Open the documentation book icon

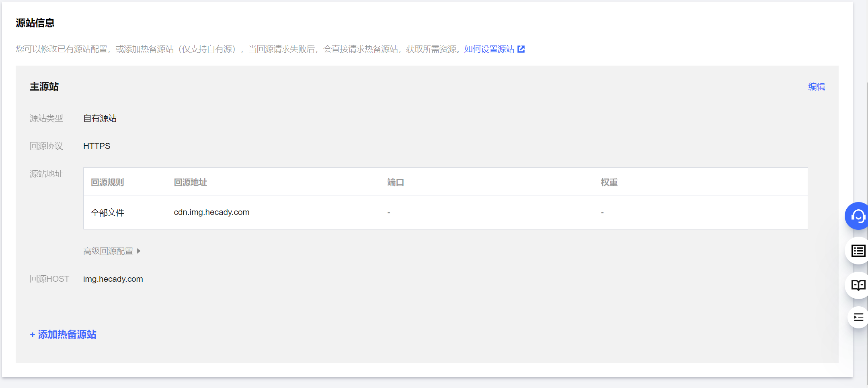[858, 285]
